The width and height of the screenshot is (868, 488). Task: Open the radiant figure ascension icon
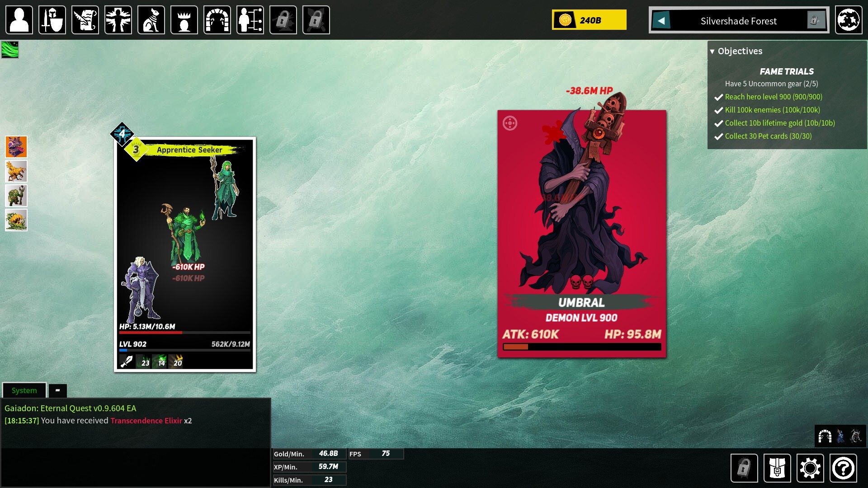118,20
